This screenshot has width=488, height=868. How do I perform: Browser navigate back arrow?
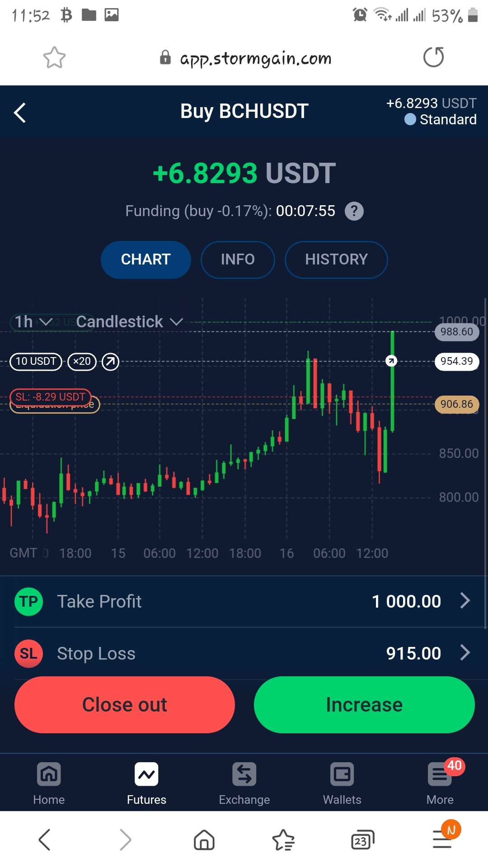pos(44,840)
